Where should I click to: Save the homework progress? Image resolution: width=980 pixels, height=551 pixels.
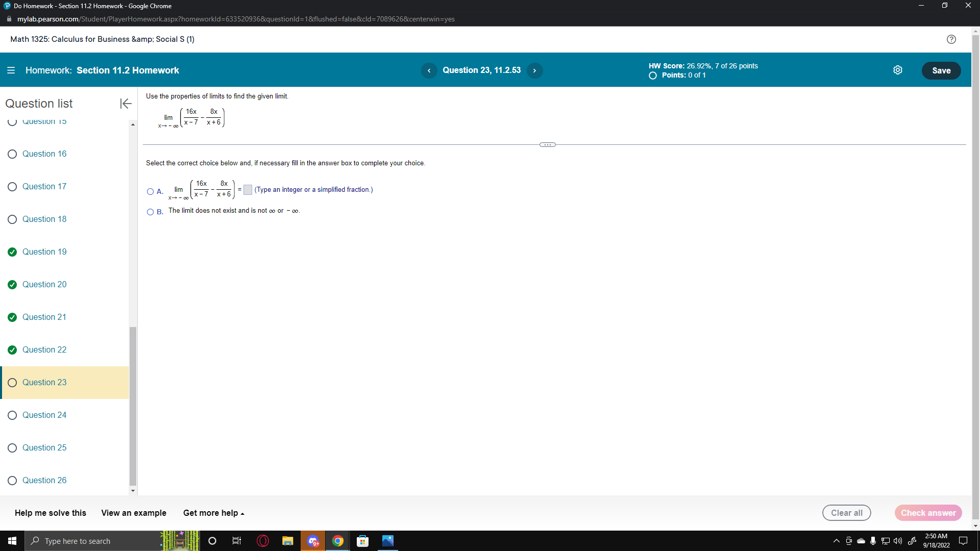click(941, 70)
